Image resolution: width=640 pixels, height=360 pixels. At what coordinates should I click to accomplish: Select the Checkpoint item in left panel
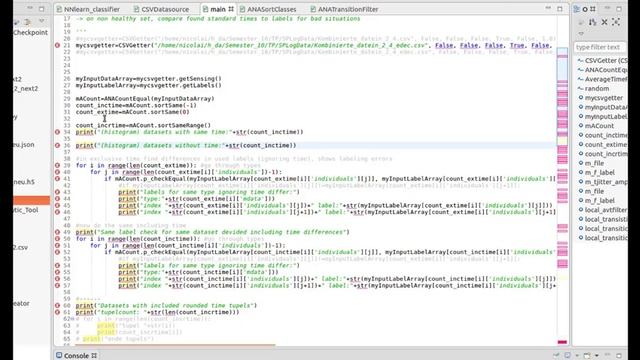31,33
